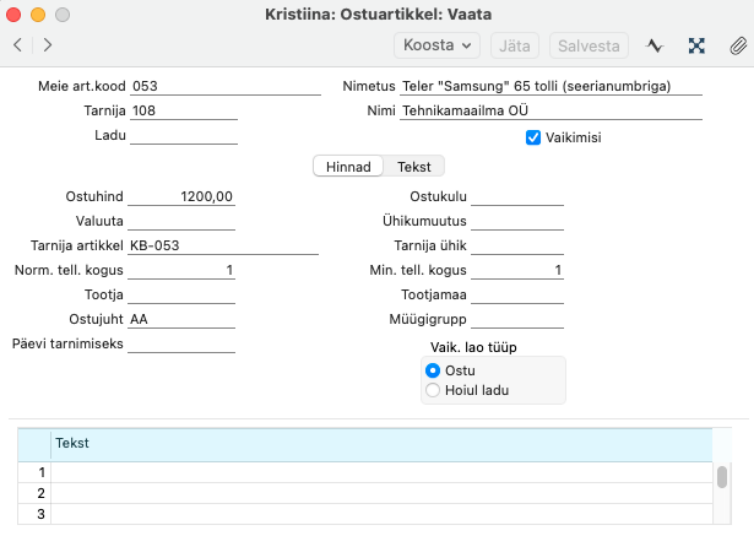Click the Jäta button
This screenshot has height=547, width=754.
click(515, 46)
